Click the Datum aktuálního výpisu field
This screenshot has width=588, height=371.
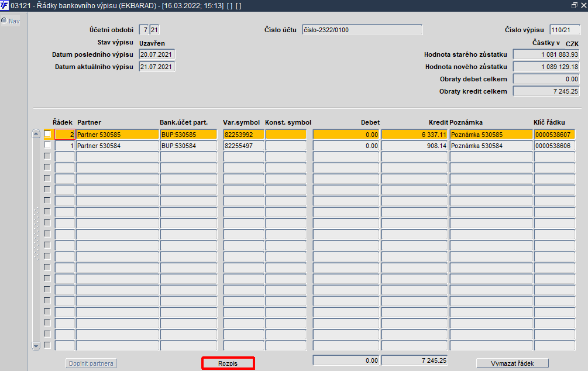click(157, 67)
